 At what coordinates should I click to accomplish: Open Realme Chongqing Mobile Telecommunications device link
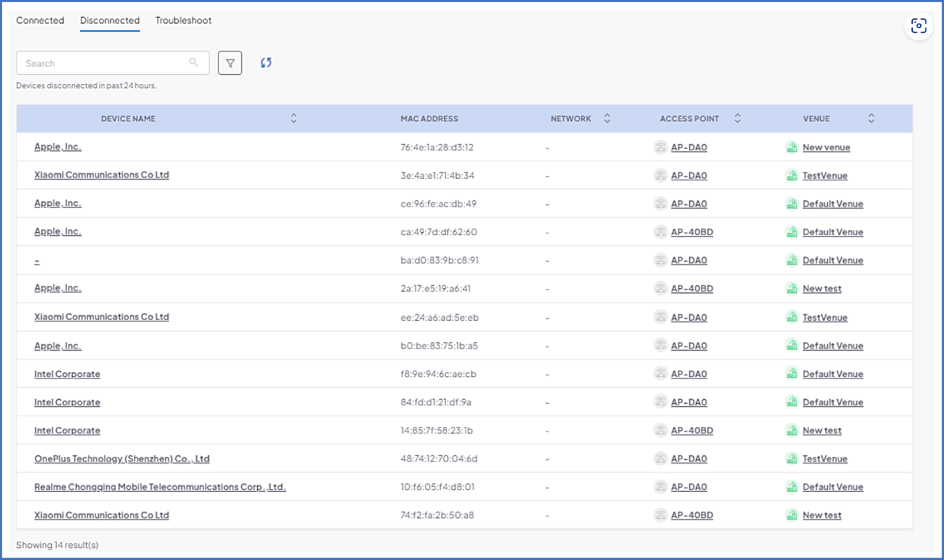pyautogui.click(x=160, y=487)
